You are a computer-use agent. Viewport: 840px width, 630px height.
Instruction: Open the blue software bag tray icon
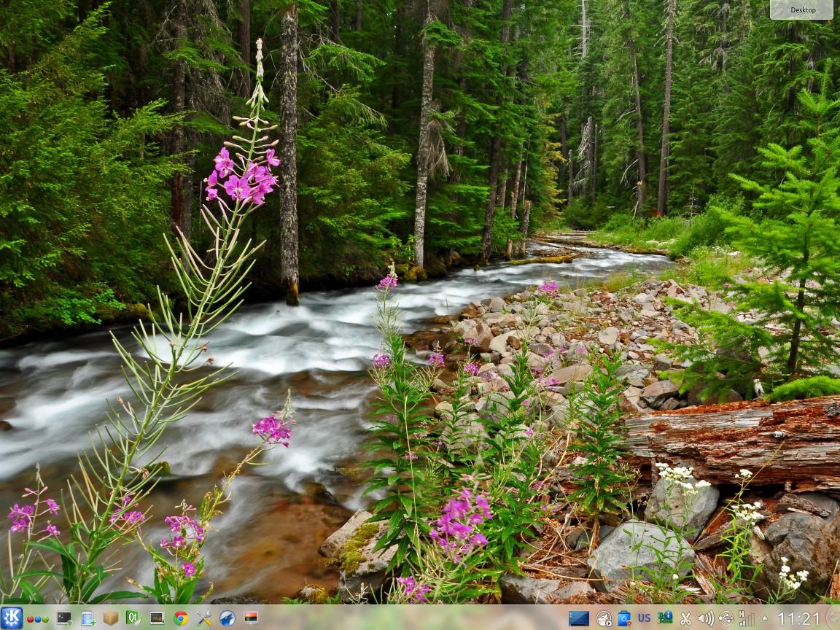[x=624, y=618]
